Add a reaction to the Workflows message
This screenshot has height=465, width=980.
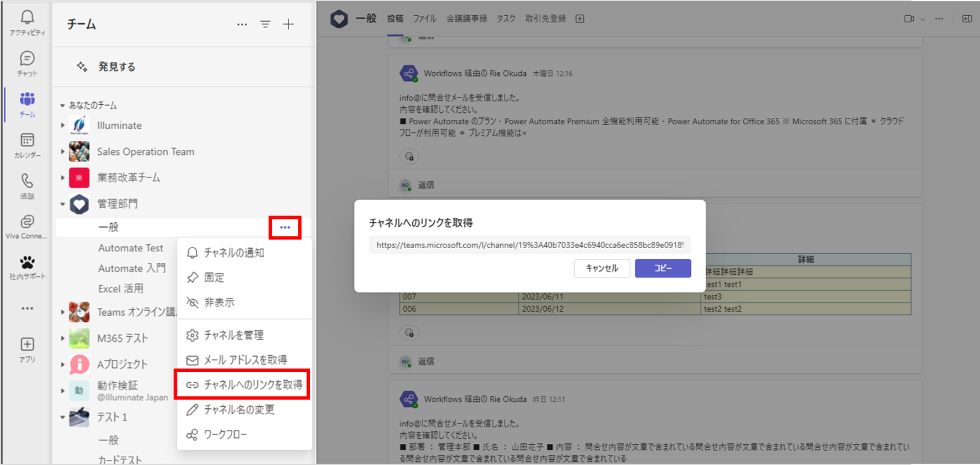pyautogui.click(x=409, y=156)
